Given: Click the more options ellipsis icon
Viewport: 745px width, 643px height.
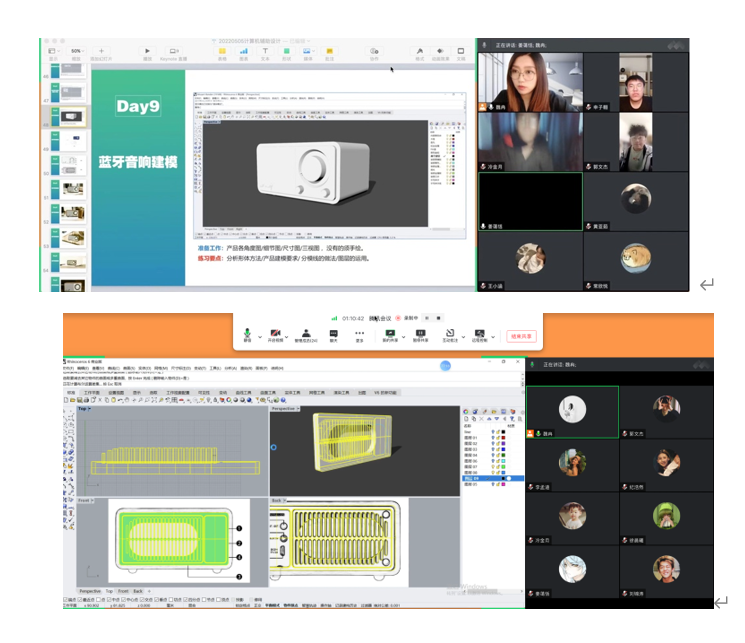Looking at the screenshot, I should coord(360,333).
